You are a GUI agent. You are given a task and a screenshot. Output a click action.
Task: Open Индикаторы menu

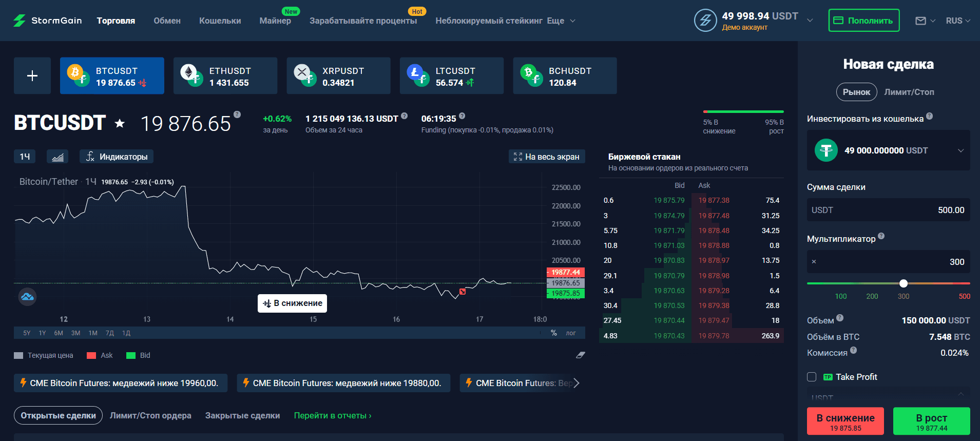point(117,157)
